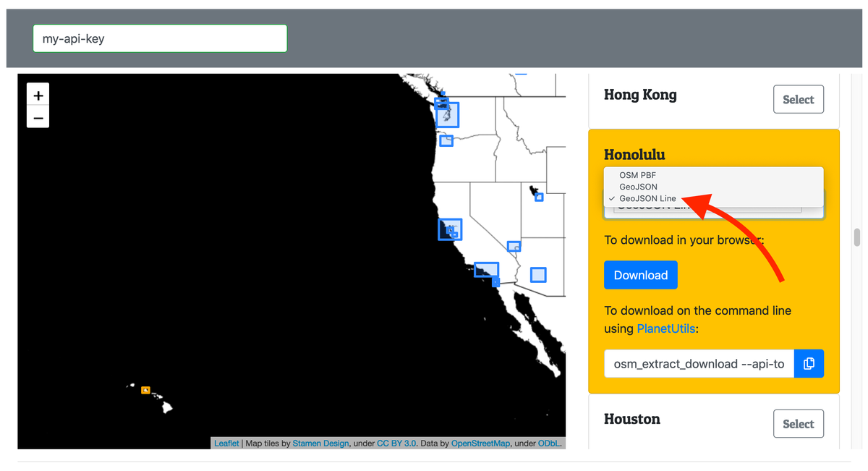Click the my-api-key input field
Image resolution: width=868 pixels, height=471 pixels.
pos(159,38)
